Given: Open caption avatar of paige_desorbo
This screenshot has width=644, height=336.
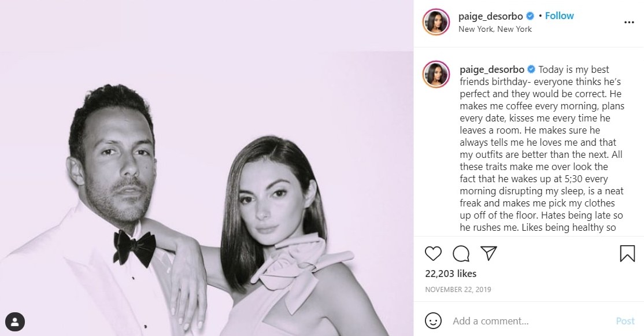Looking at the screenshot, I should pos(436,75).
